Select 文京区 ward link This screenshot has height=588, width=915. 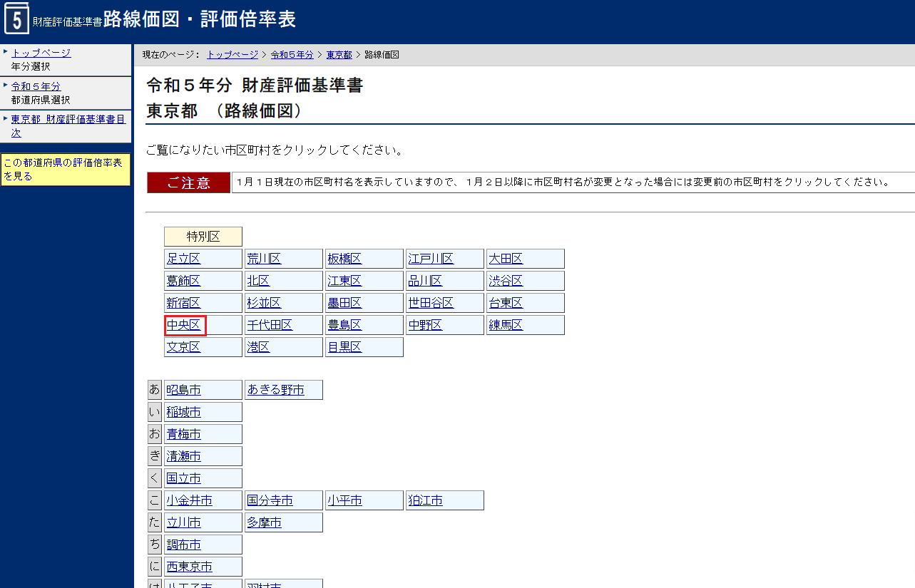tap(183, 347)
